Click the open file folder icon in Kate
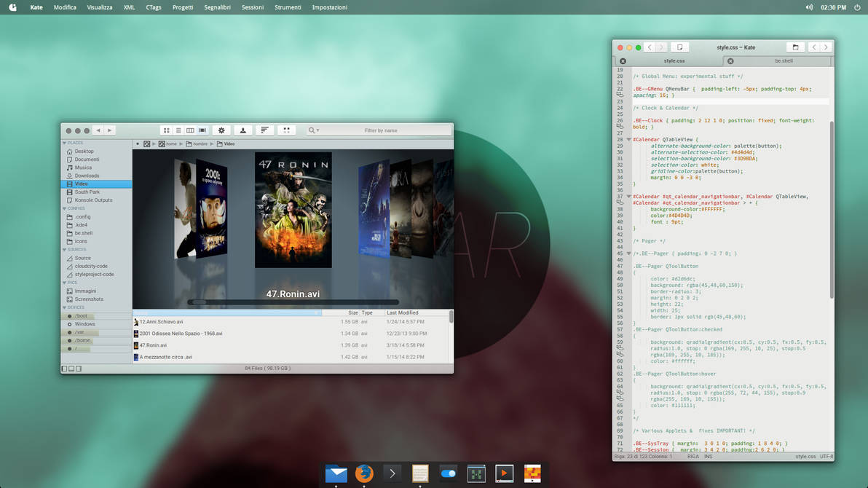 click(x=795, y=47)
